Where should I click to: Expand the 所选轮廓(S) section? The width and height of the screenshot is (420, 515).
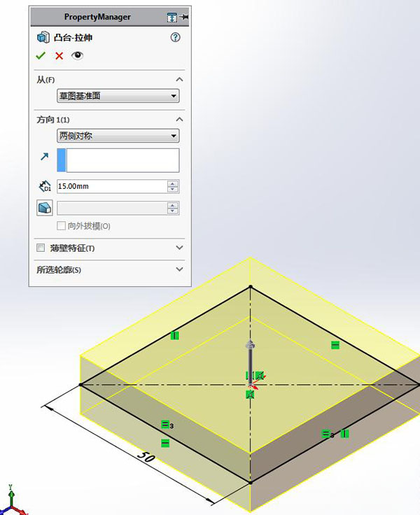pos(179,269)
